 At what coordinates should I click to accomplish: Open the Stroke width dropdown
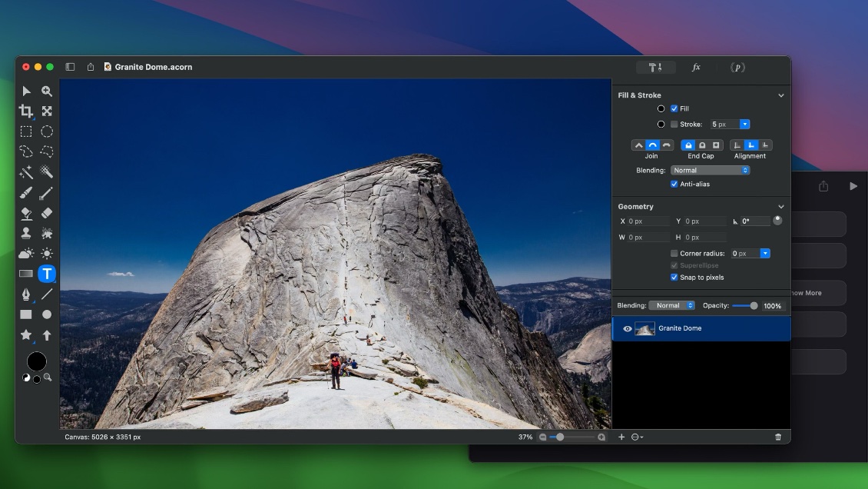(x=744, y=124)
